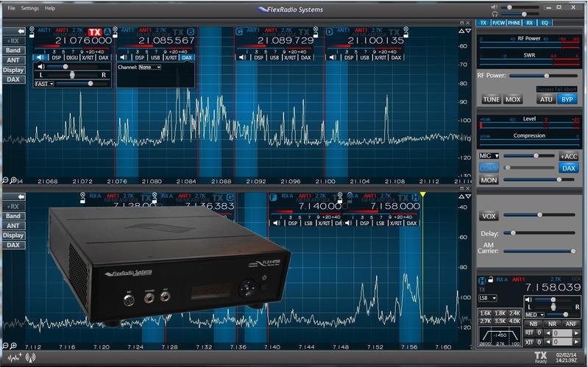Image resolution: width=588 pixels, height=367 pixels.
Task: Click the yellow marker atop the bottom panadapter
Action: 422,195
